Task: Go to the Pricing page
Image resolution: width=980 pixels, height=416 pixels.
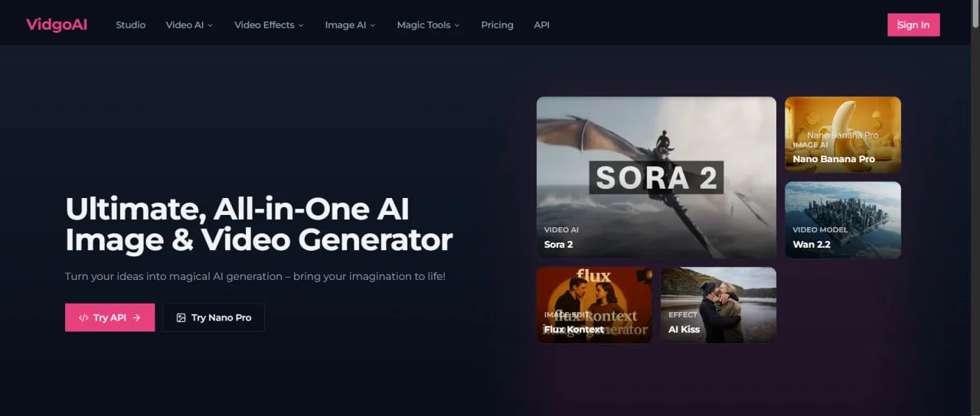Action: tap(497, 25)
